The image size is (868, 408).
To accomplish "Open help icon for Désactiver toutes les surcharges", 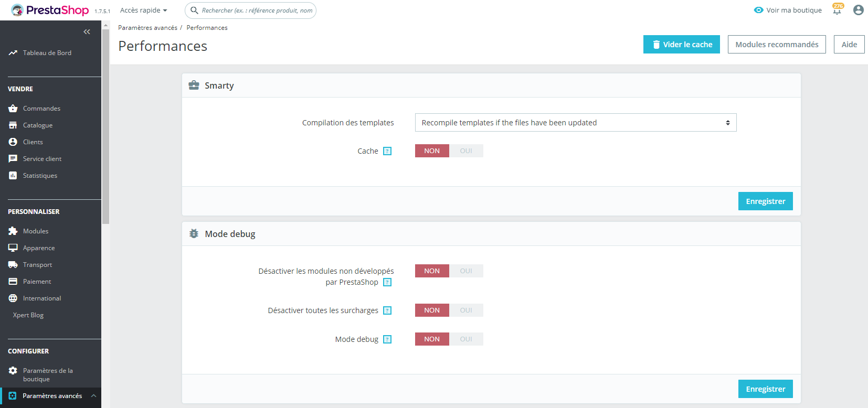I will pyautogui.click(x=387, y=310).
